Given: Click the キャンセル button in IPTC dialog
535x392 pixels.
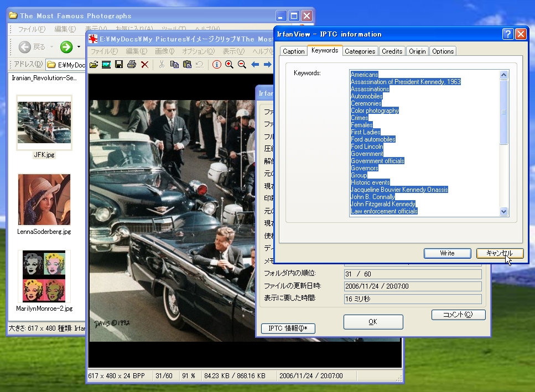Looking at the screenshot, I should [x=500, y=253].
